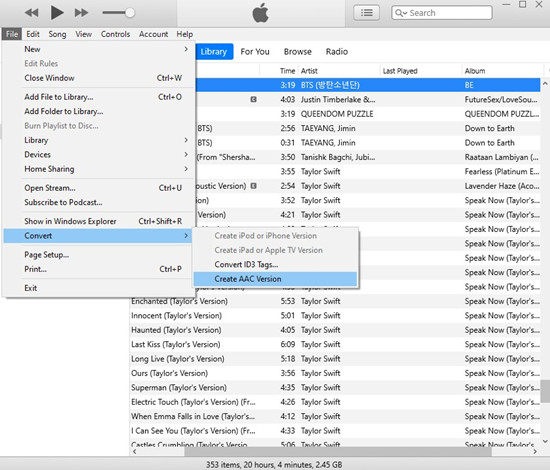Select I Can See You song
This screenshot has width=550, height=470.
193,431
